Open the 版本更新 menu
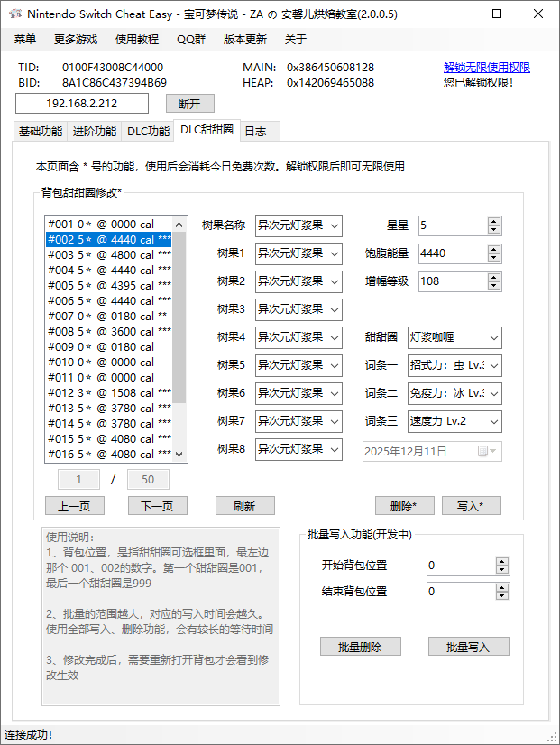 (x=245, y=39)
